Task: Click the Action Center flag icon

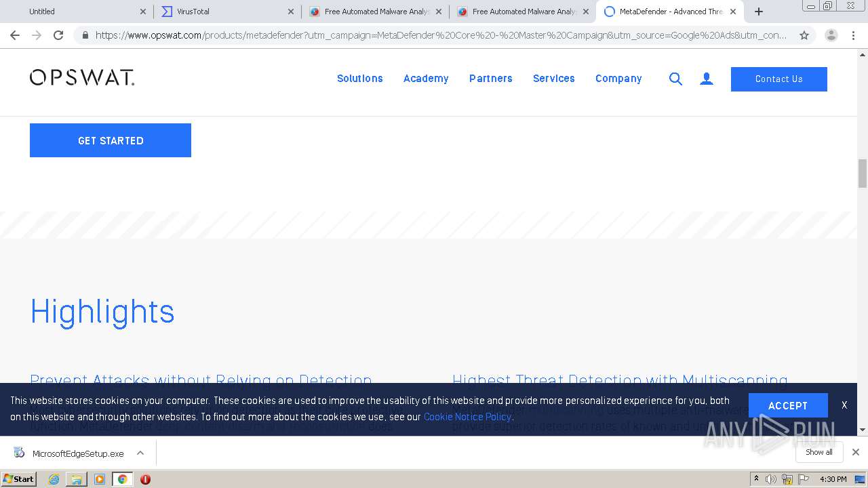Action: coord(804,479)
